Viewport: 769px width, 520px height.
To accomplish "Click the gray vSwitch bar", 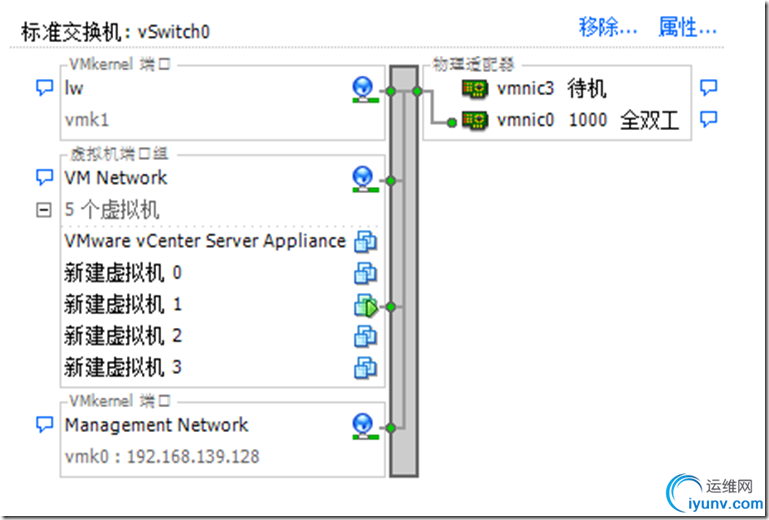I will 404,271.
